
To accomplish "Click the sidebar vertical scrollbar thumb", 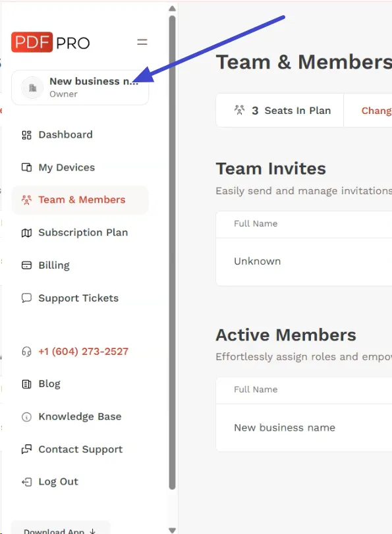I will pyautogui.click(x=172, y=252).
